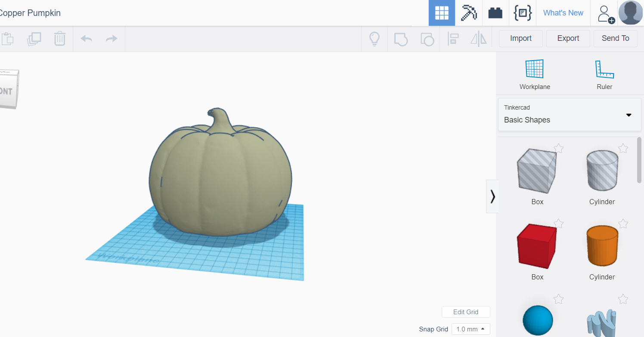Favorite the red Box with star

pyautogui.click(x=558, y=224)
